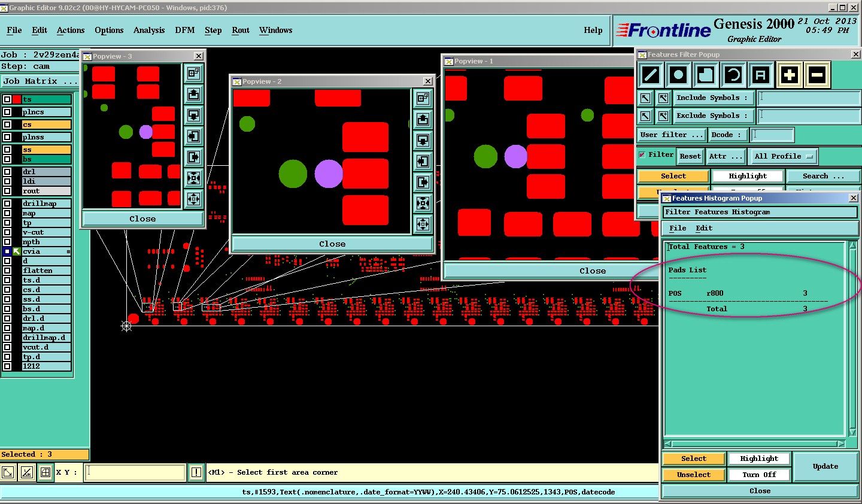Click X Y coordinate input field
This screenshot has height=504, width=862.
tap(135, 472)
